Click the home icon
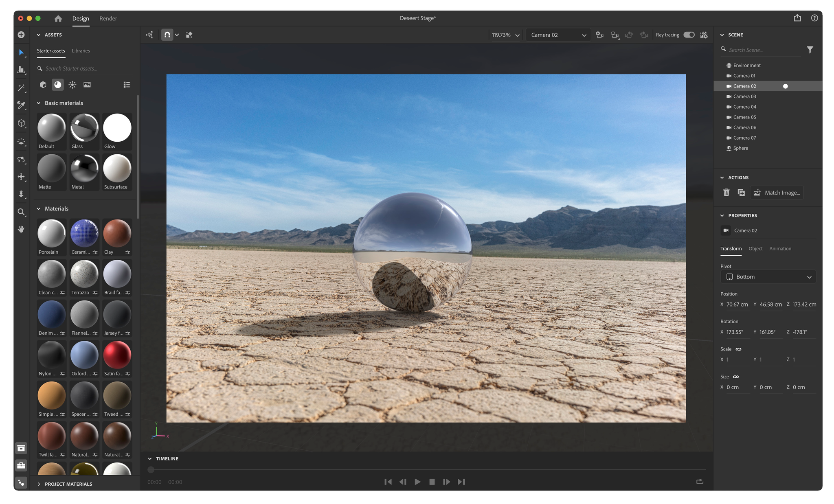The image size is (834, 504). coord(58,18)
